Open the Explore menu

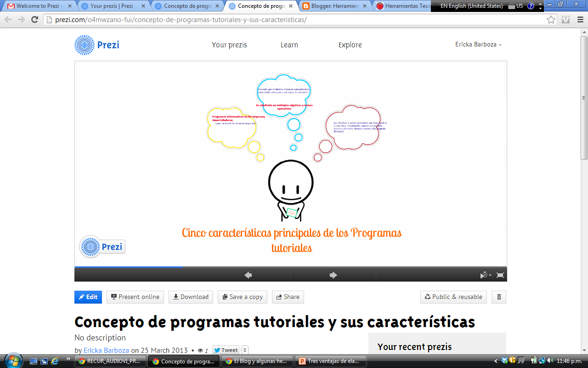pyautogui.click(x=350, y=45)
